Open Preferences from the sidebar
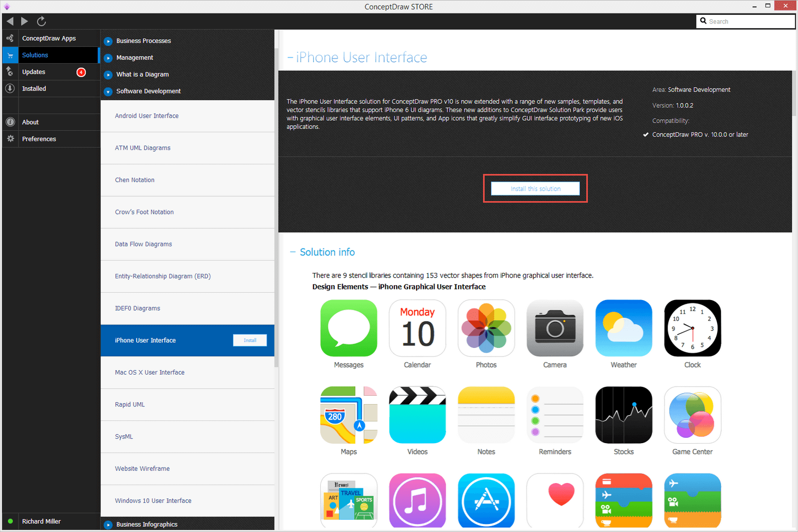Viewport: 798px width, 532px height. click(51, 139)
